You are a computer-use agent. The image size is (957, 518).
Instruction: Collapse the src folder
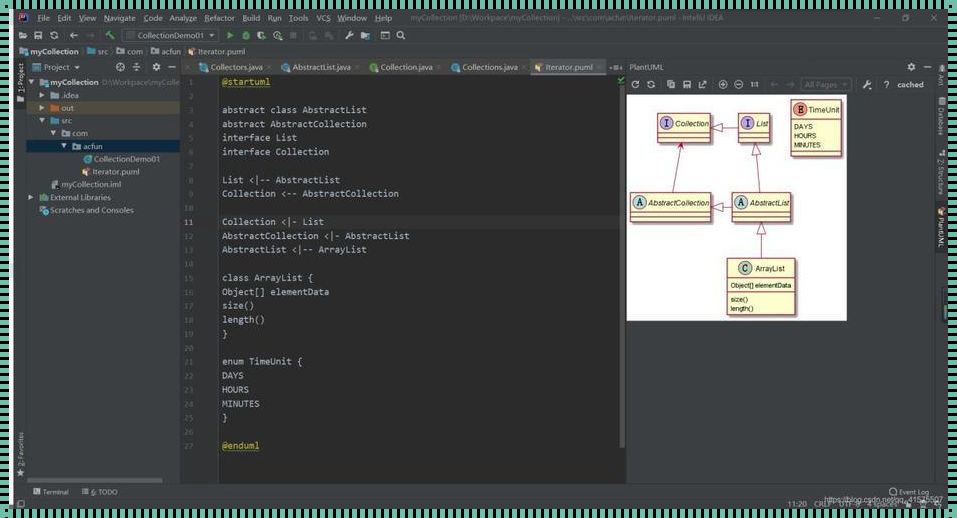42,121
